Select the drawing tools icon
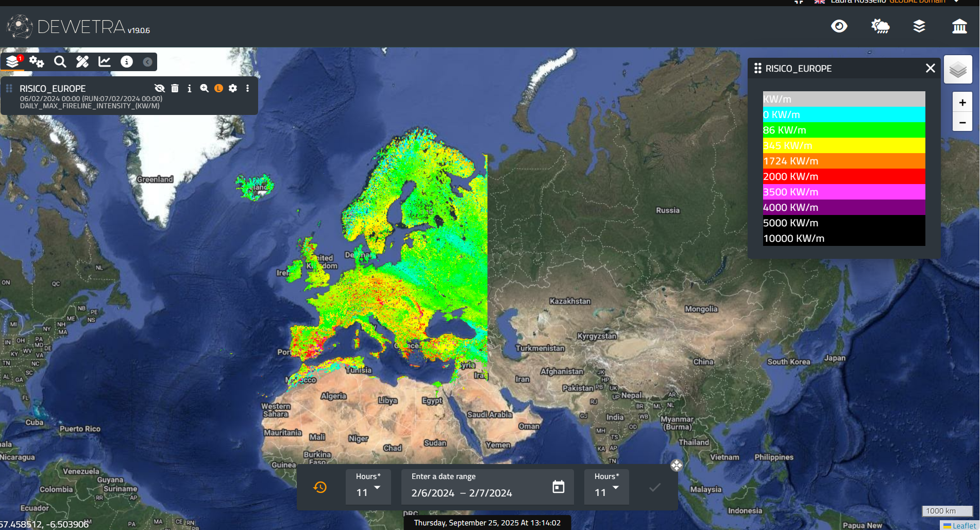980x530 pixels. [x=82, y=62]
